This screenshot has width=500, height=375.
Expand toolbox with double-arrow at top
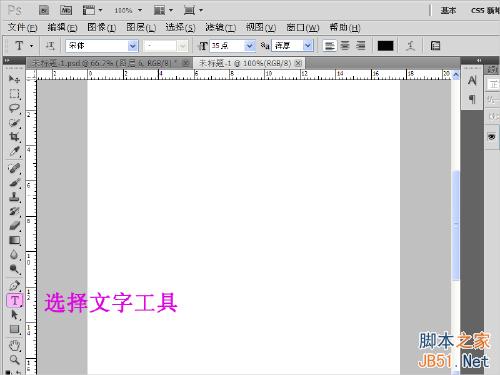click(7, 60)
